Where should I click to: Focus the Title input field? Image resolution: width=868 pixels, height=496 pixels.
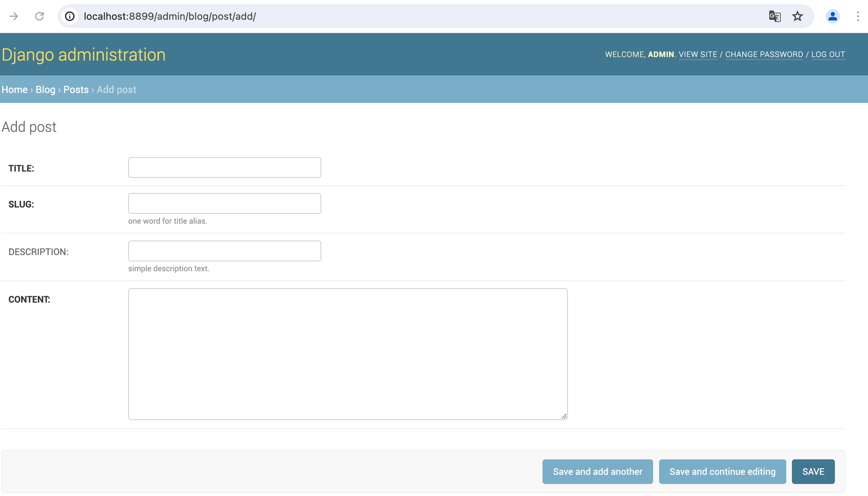pos(224,168)
